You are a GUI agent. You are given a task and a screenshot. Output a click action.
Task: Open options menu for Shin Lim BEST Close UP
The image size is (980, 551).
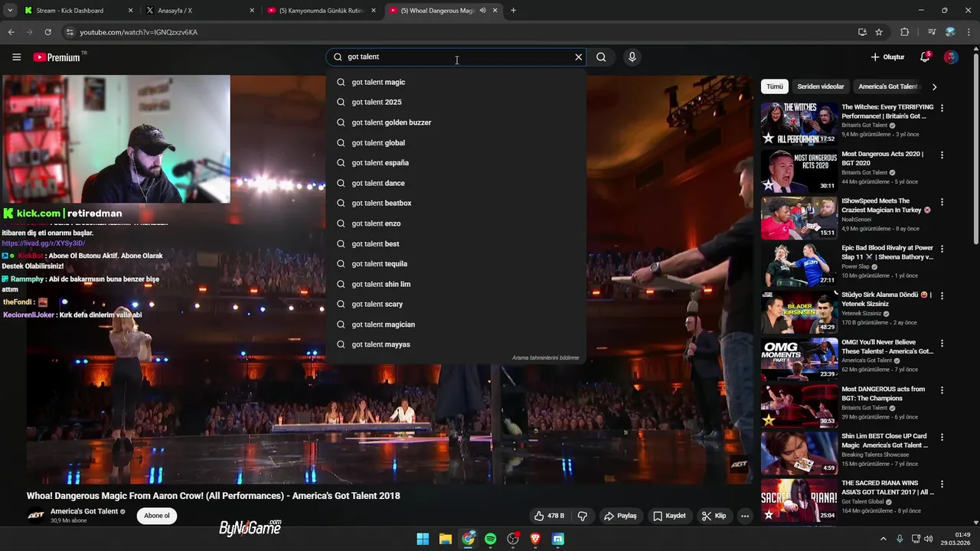click(942, 438)
